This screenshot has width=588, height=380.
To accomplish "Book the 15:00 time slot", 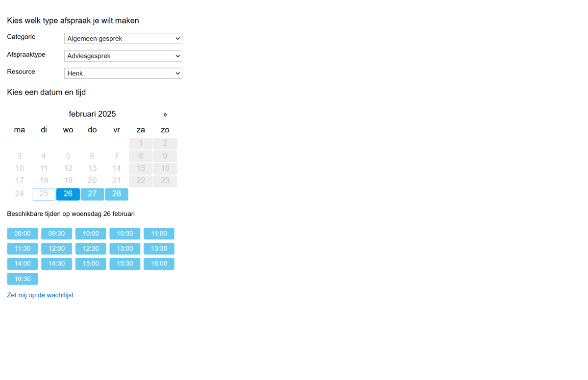I will (91, 264).
